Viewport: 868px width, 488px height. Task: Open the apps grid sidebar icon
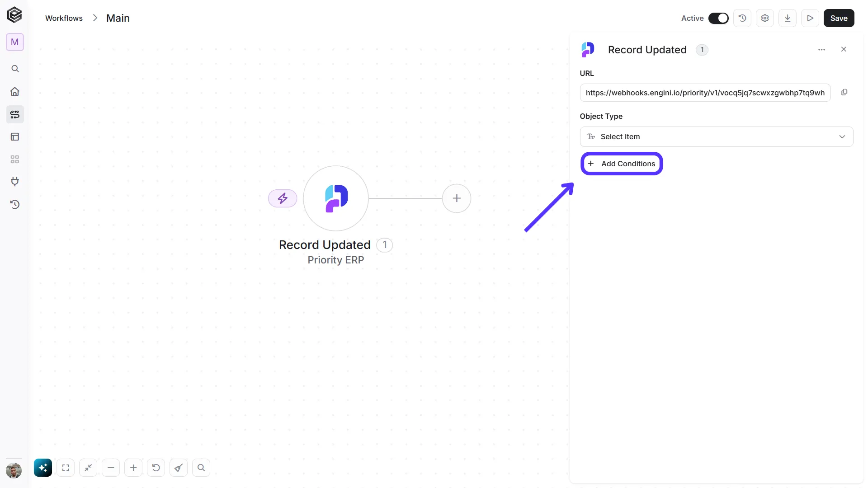(15, 159)
